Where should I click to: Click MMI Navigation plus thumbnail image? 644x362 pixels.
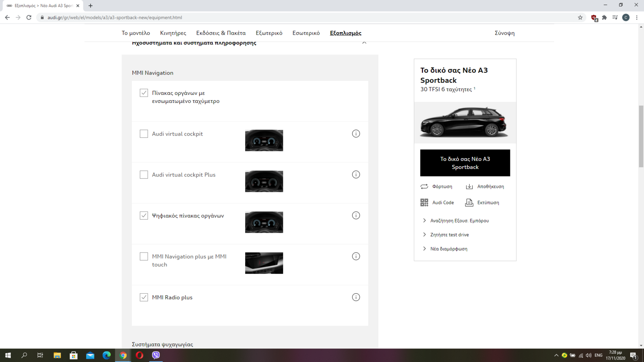coord(264,263)
